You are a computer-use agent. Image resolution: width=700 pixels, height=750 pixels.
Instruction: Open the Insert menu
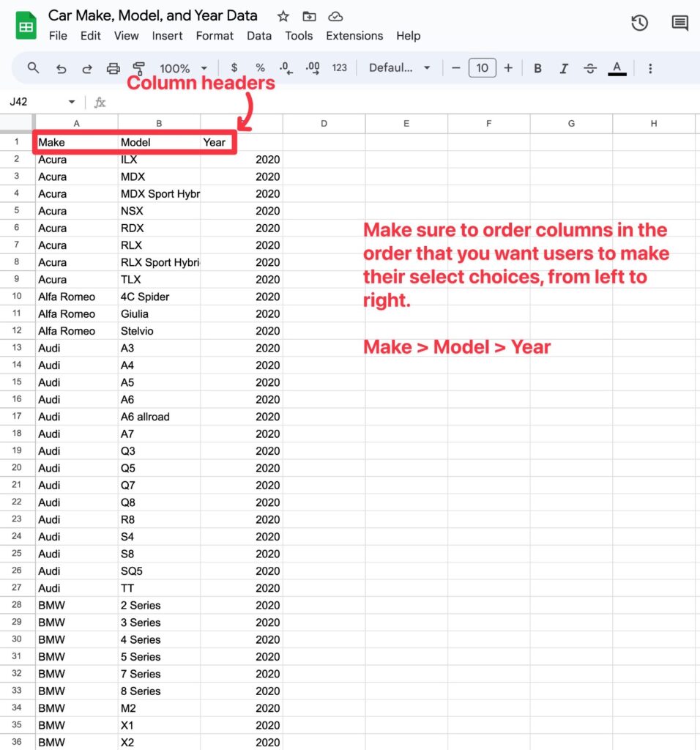[x=168, y=35]
